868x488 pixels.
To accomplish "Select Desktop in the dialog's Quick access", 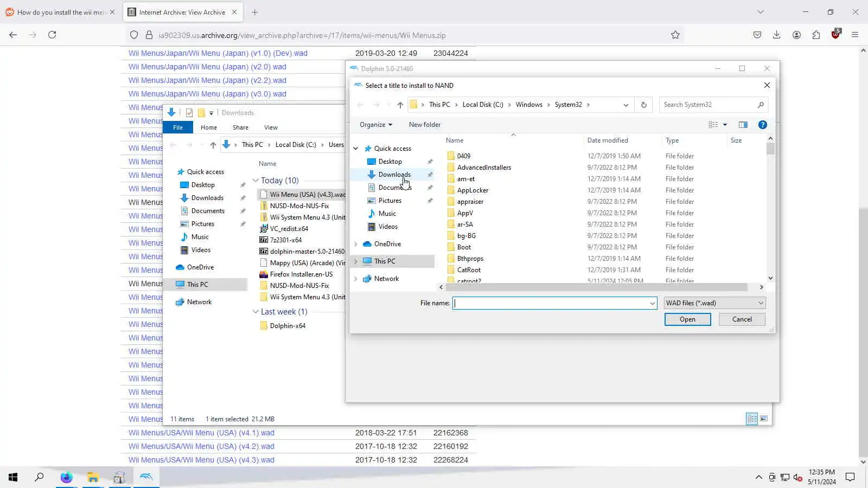I will pyautogui.click(x=390, y=162).
